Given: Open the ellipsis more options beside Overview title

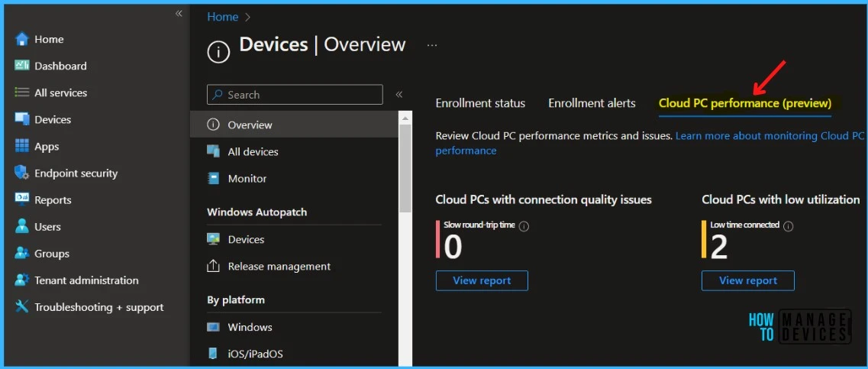Looking at the screenshot, I should 432,45.
